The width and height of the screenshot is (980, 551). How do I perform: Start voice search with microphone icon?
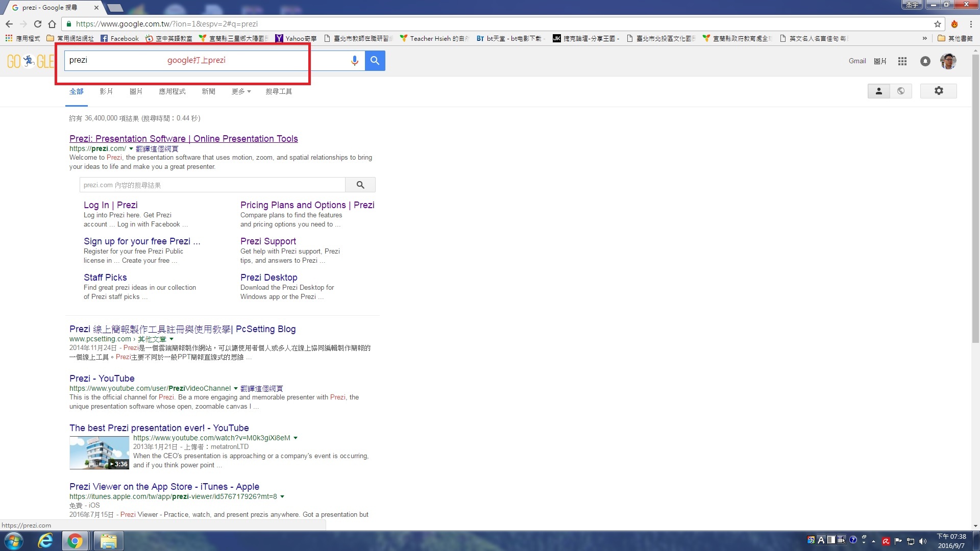pos(354,61)
